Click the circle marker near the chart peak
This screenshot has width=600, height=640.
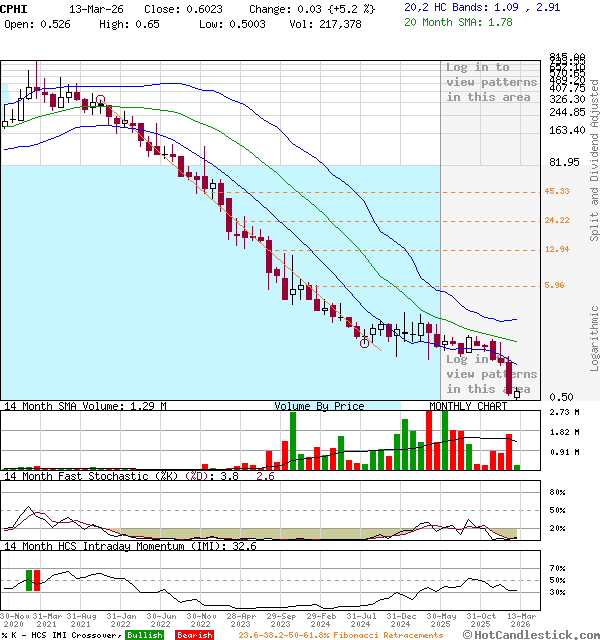point(99,101)
